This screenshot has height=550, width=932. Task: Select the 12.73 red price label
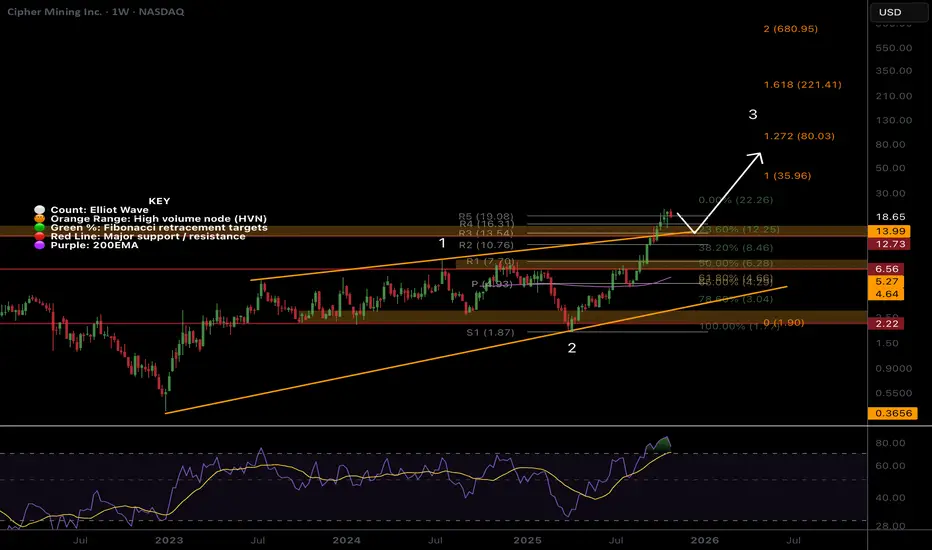(890, 244)
